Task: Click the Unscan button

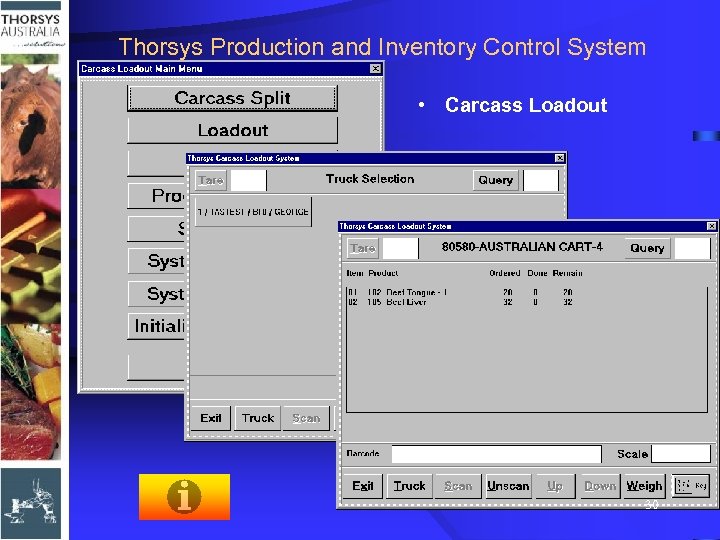Action: coord(508,486)
